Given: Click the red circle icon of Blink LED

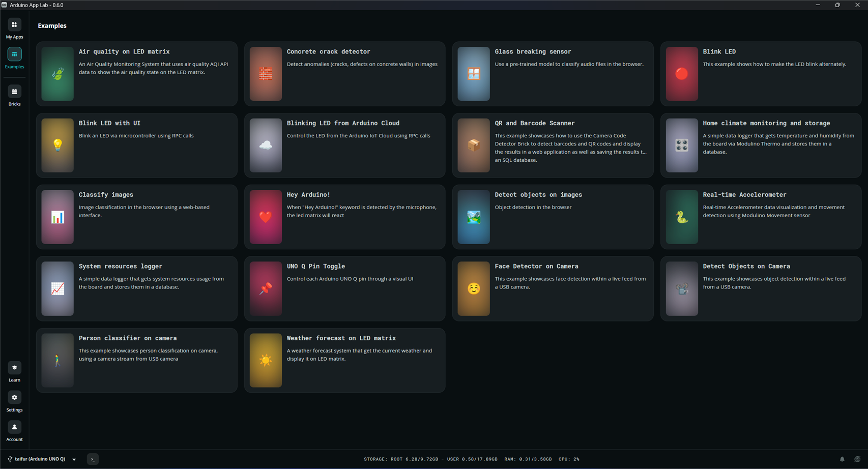Looking at the screenshot, I should pos(682,74).
